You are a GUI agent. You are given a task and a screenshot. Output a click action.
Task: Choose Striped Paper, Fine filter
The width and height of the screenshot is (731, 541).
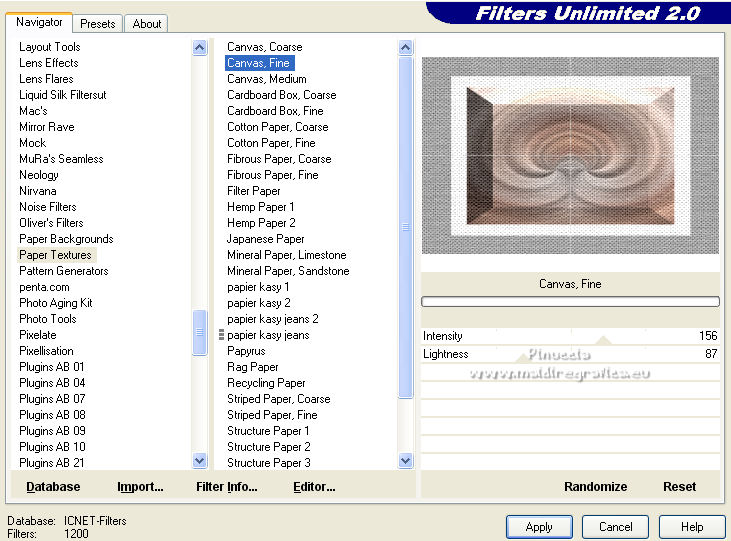click(x=272, y=415)
